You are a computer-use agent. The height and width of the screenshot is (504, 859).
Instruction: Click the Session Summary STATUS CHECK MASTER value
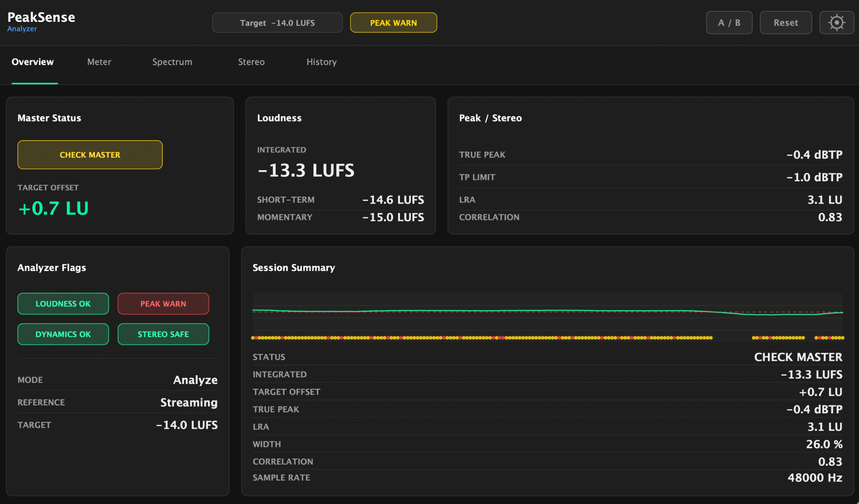tap(798, 357)
